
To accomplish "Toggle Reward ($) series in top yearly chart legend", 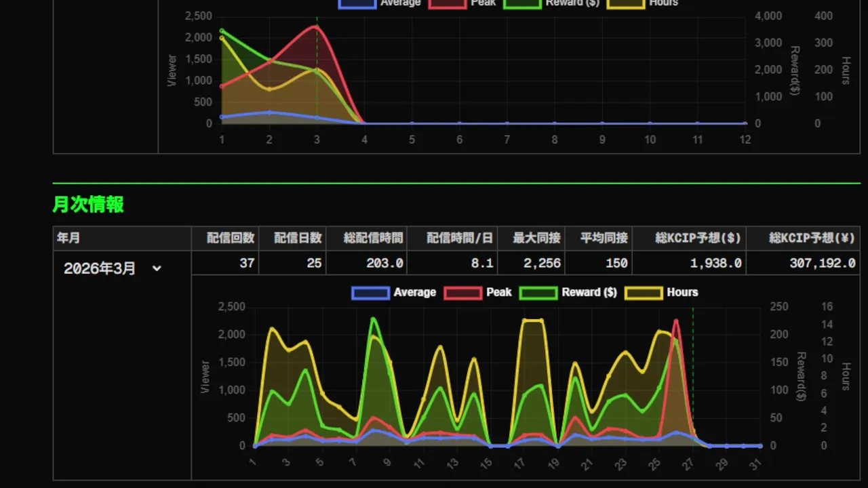I will (553, 3).
